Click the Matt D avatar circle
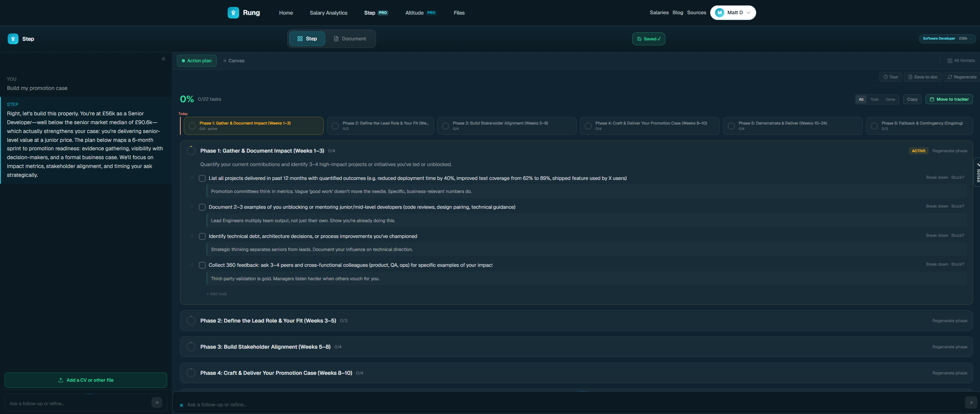This screenshot has height=414, width=980. point(720,13)
